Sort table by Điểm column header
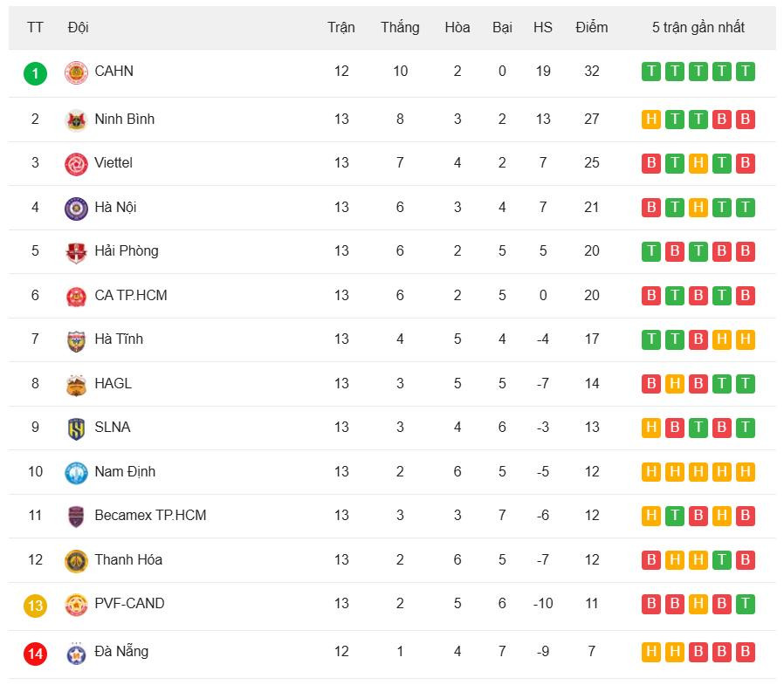The image size is (784, 685). [x=591, y=27]
